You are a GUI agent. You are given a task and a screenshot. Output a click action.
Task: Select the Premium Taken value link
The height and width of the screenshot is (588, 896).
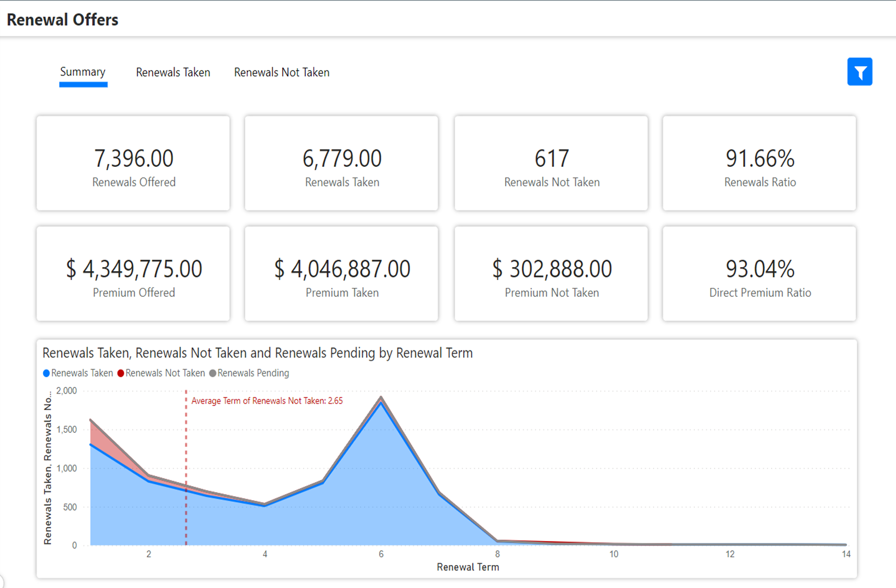tap(342, 268)
